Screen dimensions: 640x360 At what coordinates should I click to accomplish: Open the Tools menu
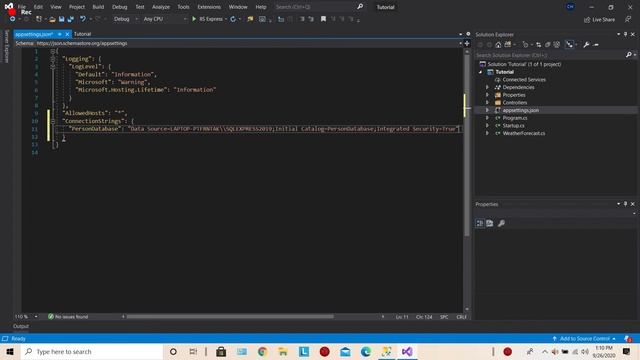coord(183,7)
